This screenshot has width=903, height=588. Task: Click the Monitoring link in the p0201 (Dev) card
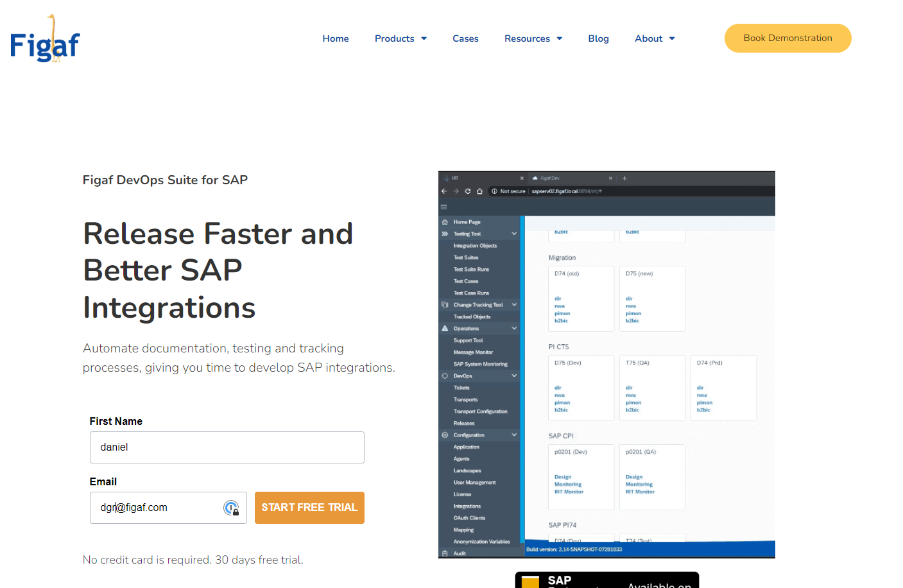click(568, 485)
